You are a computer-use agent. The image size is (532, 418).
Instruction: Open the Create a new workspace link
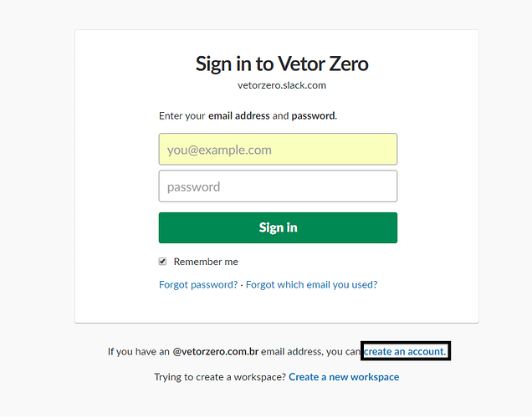coord(344,377)
